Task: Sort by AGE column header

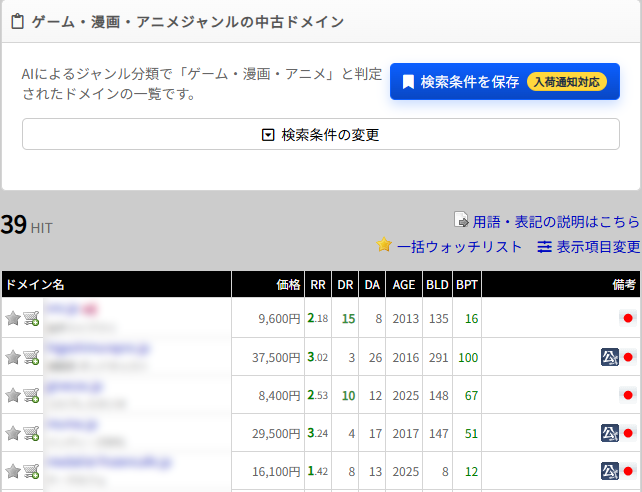Action: click(x=404, y=284)
